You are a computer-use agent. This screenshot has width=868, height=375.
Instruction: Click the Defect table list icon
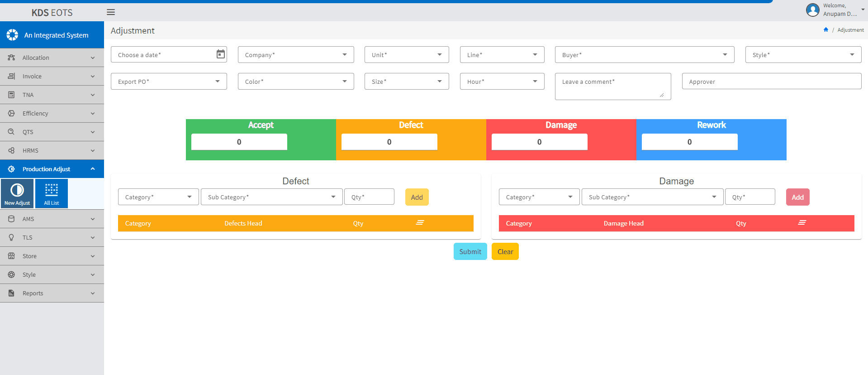(420, 223)
